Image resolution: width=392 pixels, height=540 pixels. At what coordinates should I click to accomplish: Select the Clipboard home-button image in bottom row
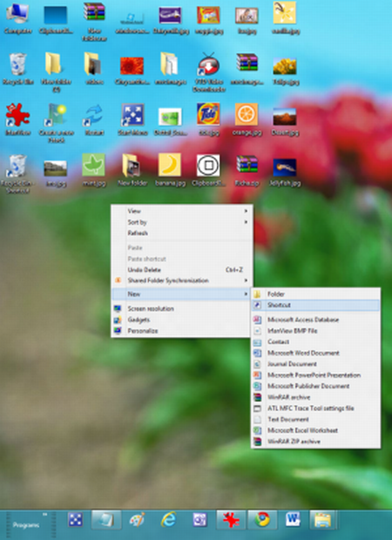208,170
